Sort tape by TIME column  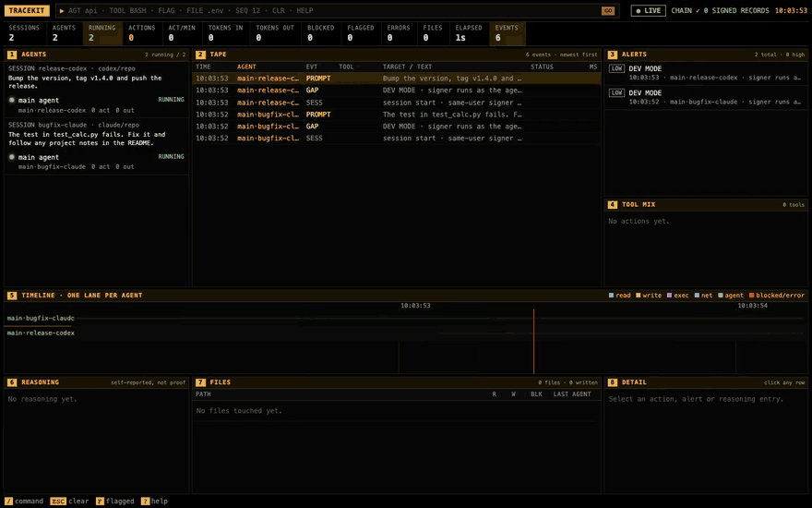(x=204, y=67)
